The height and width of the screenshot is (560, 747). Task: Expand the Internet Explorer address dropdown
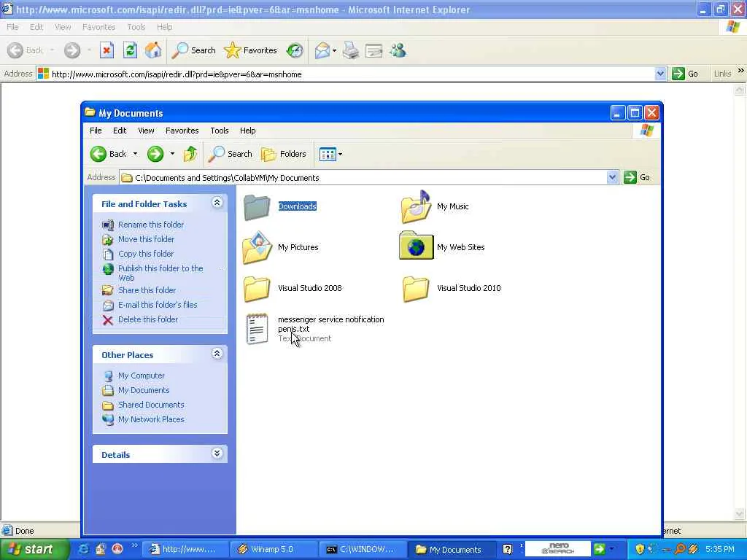click(x=660, y=74)
